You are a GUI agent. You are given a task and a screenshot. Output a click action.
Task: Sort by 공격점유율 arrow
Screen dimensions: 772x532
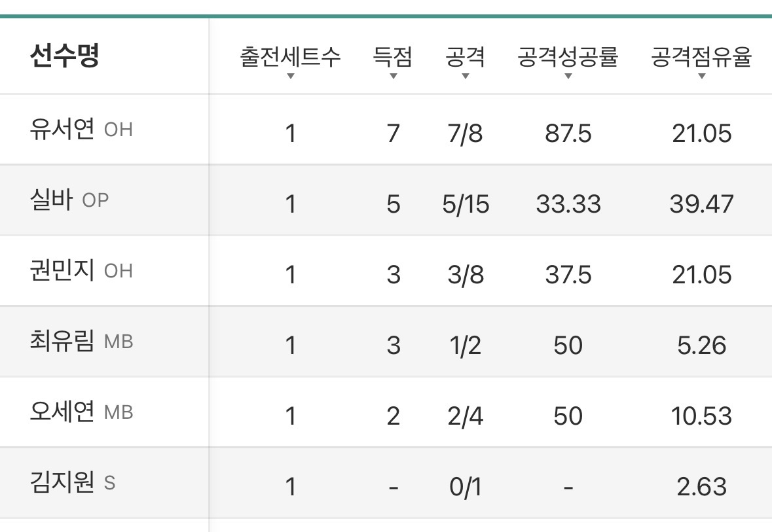pyautogui.click(x=701, y=77)
